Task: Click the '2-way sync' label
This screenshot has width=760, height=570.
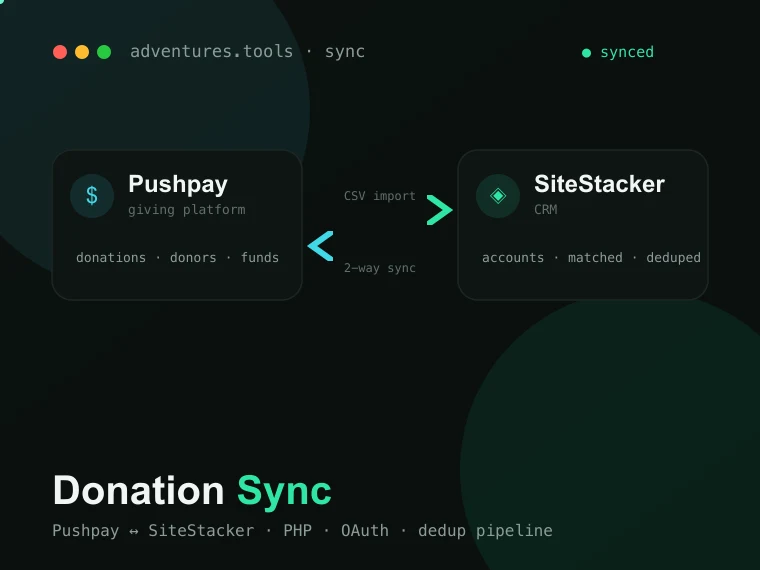Action: tap(380, 268)
